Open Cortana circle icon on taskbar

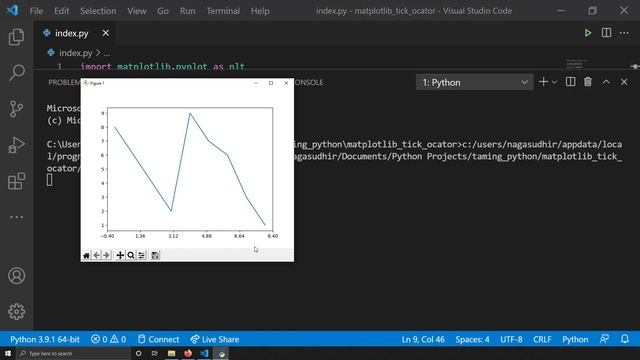(x=138, y=353)
